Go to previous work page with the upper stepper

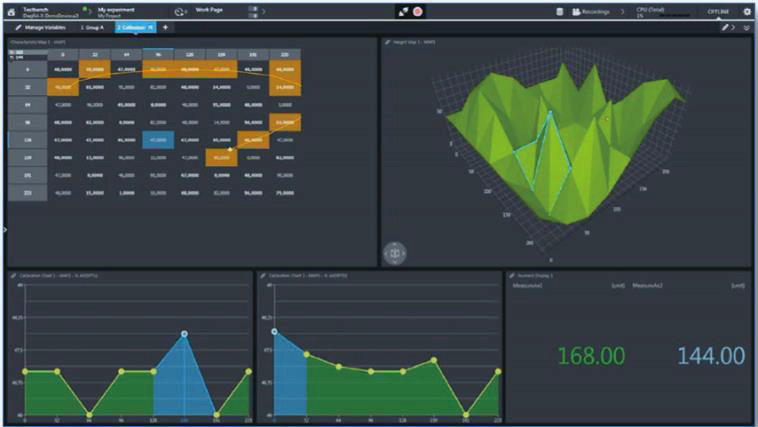[253, 9]
